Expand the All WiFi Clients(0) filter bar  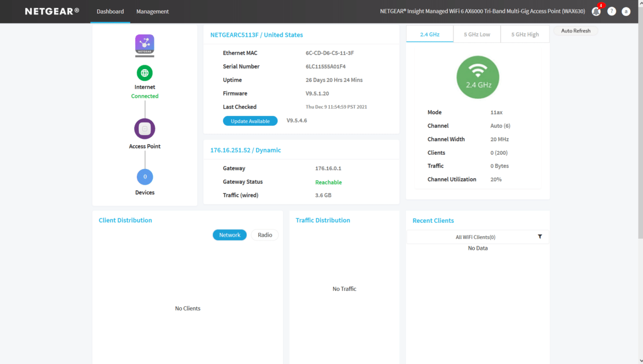[x=478, y=237]
